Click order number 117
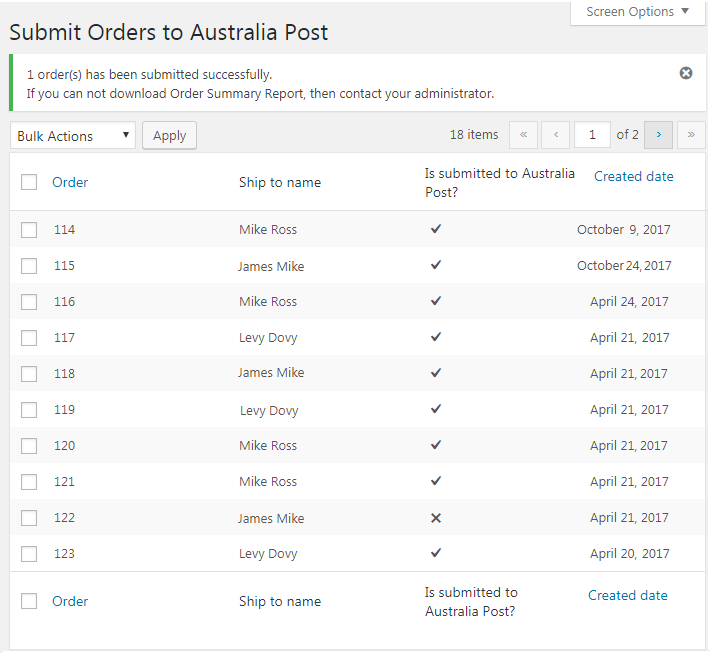710x653 pixels. click(64, 337)
